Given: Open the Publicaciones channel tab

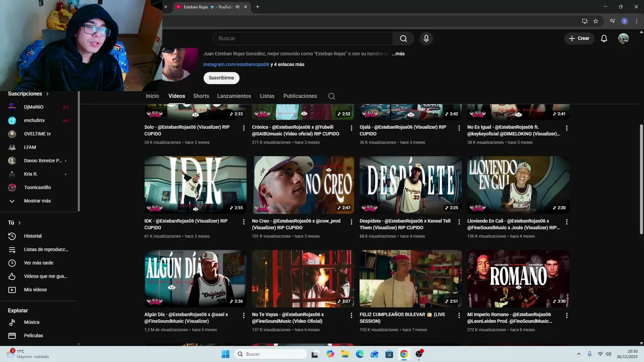Looking at the screenshot, I should pos(300,96).
